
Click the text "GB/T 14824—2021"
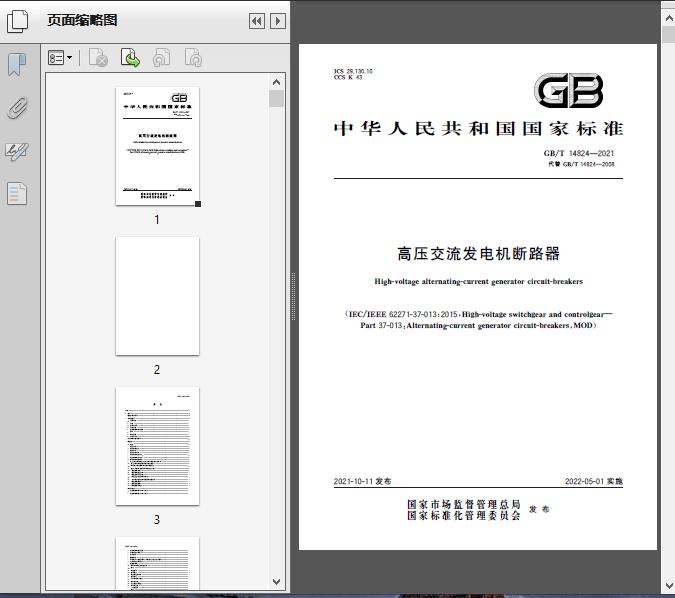click(579, 153)
